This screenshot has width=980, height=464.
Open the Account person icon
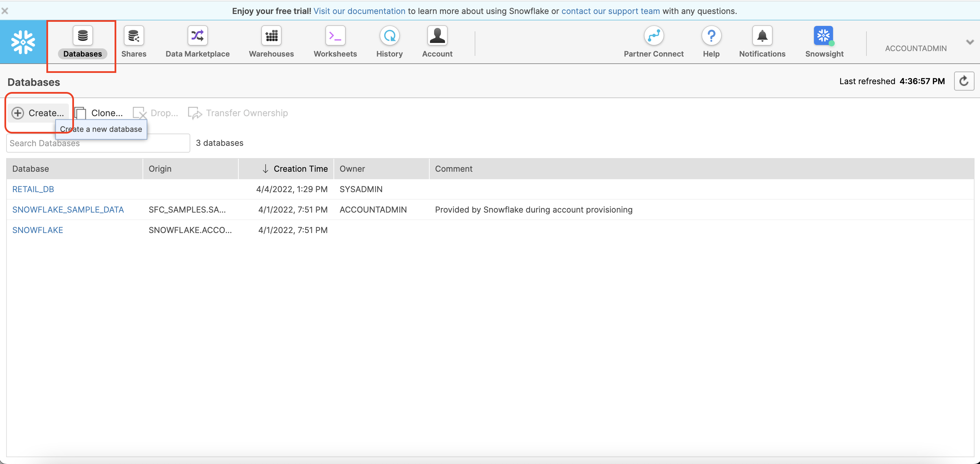tap(437, 36)
